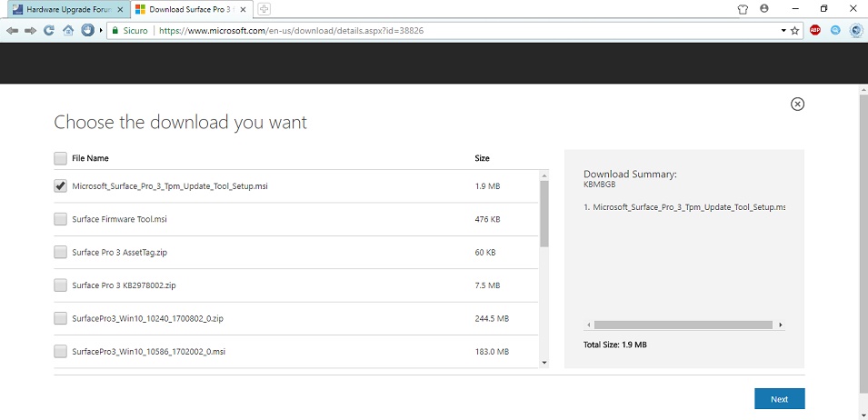Go forward with the browser forward arrow
The image size is (868, 420).
tap(30, 31)
